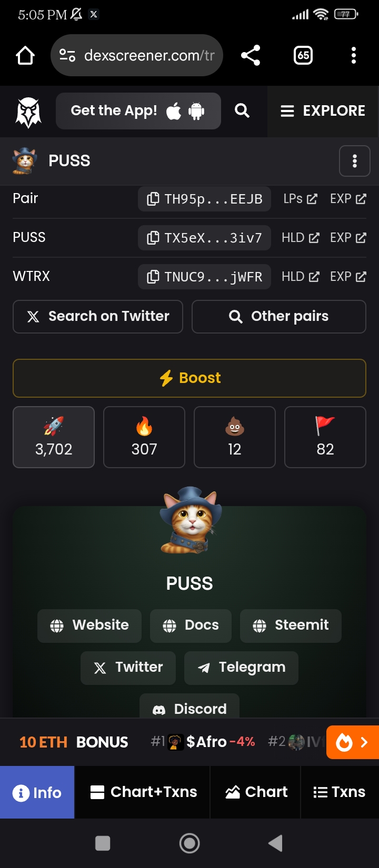This screenshot has width=379, height=868.
Task: Vote with the red flag reaction 82
Action: pyautogui.click(x=325, y=437)
